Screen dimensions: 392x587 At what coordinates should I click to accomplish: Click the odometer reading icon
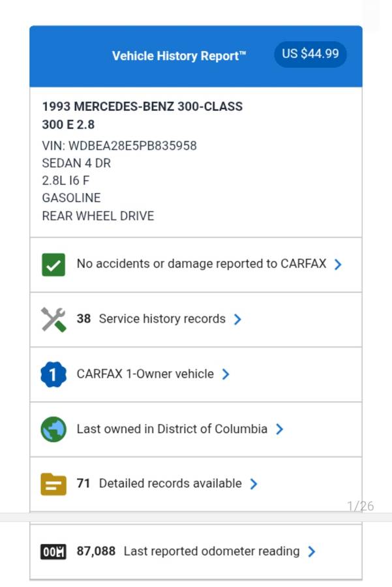[x=53, y=552]
